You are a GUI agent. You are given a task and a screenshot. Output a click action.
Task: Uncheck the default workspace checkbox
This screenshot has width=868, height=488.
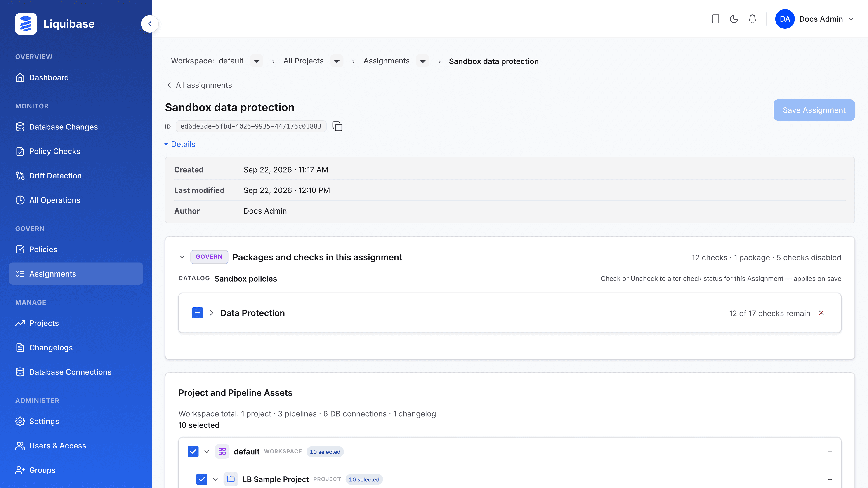pos(193,452)
